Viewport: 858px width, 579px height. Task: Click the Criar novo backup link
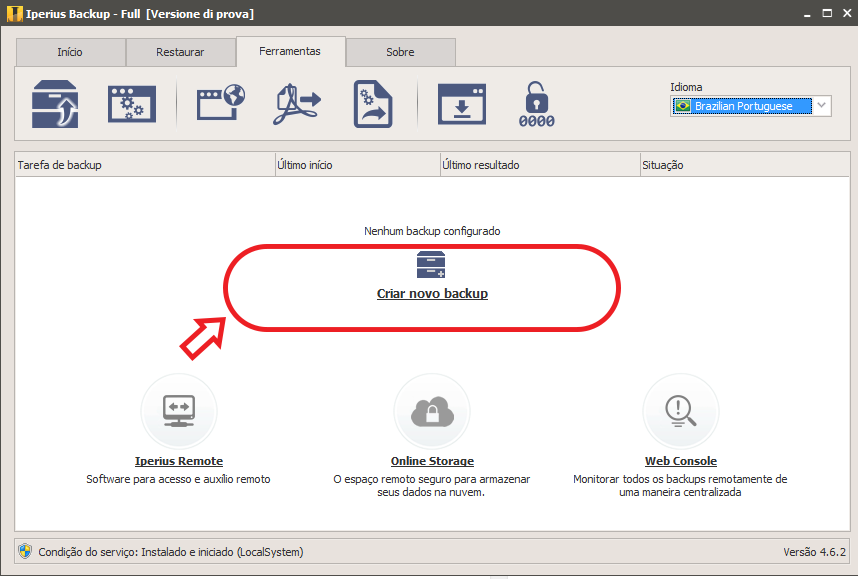432,293
